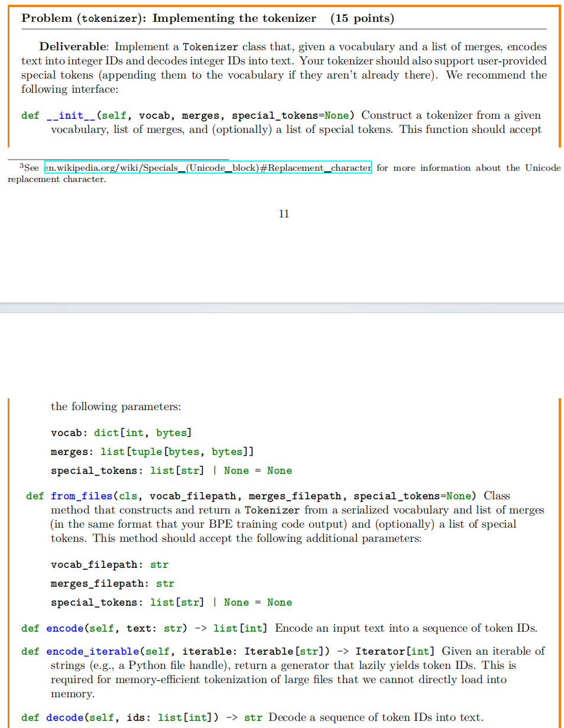Click the "Tokenizer" monospace word in Deliverable paragraph

tap(211, 47)
